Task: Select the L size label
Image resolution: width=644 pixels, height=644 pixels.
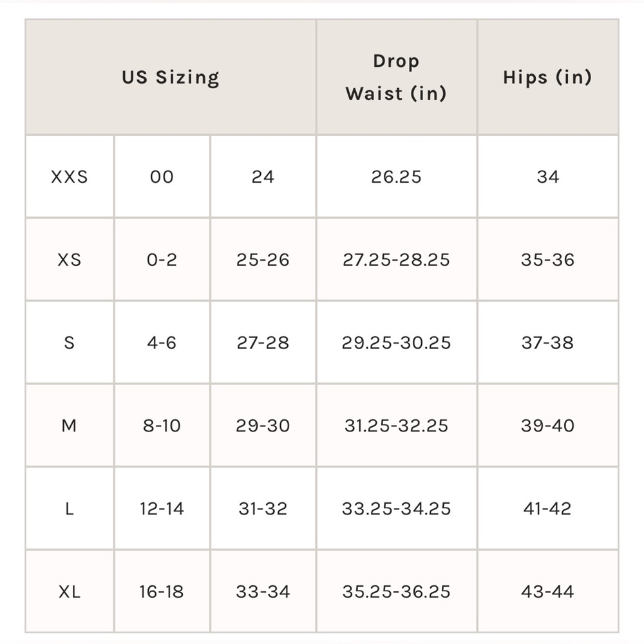Action: (70, 509)
